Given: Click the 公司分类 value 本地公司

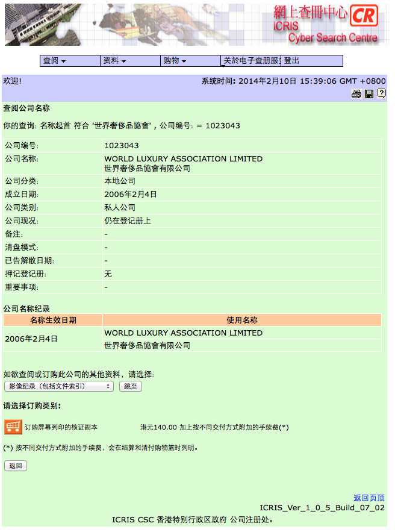Looking at the screenshot, I should pos(120,181).
